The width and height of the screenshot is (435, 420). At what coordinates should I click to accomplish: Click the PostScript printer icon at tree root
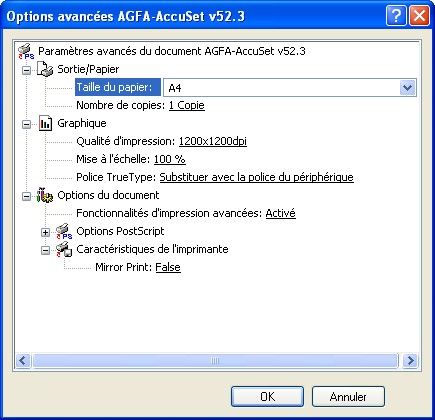click(x=26, y=51)
